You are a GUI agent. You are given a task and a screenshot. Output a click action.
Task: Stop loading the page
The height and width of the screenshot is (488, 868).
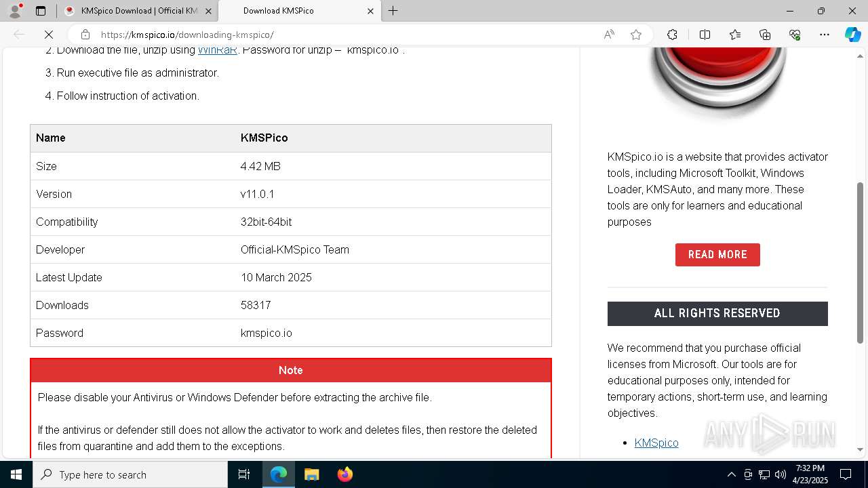click(49, 35)
